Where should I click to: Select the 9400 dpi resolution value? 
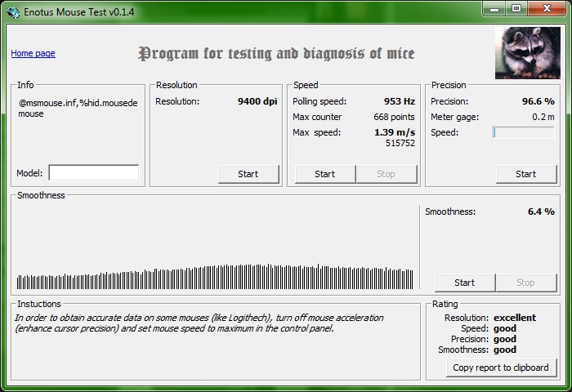(x=257, y=101)
